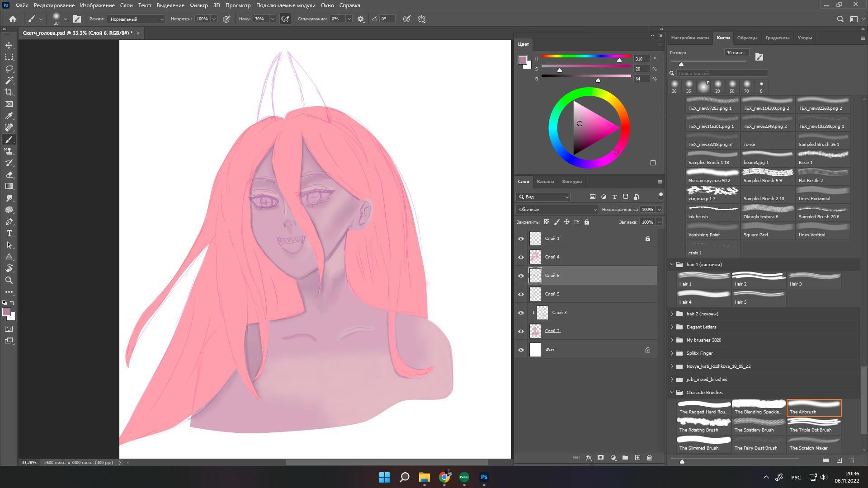The width and height of the screenshot is (868, 488).
Task: Create a new layer with plus icon
Action: point(637,458)
